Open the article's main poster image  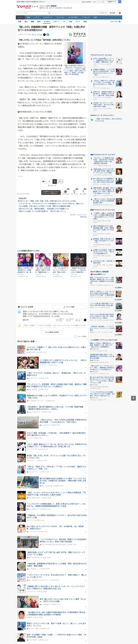tap(75, 53)
